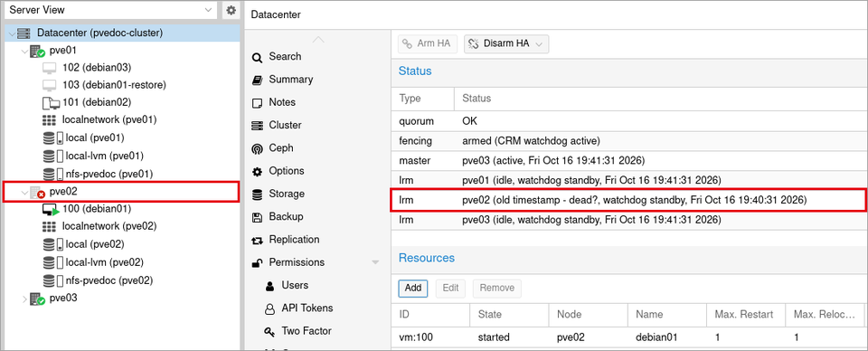Click the Remove resource button

click(x=497, y=288)
